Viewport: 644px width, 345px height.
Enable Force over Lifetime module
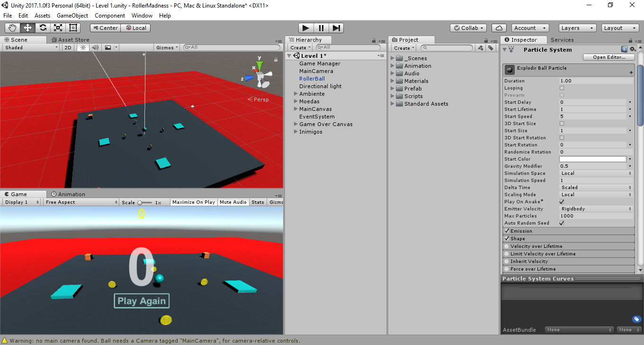pyautogui.click(x=507, y=269)
